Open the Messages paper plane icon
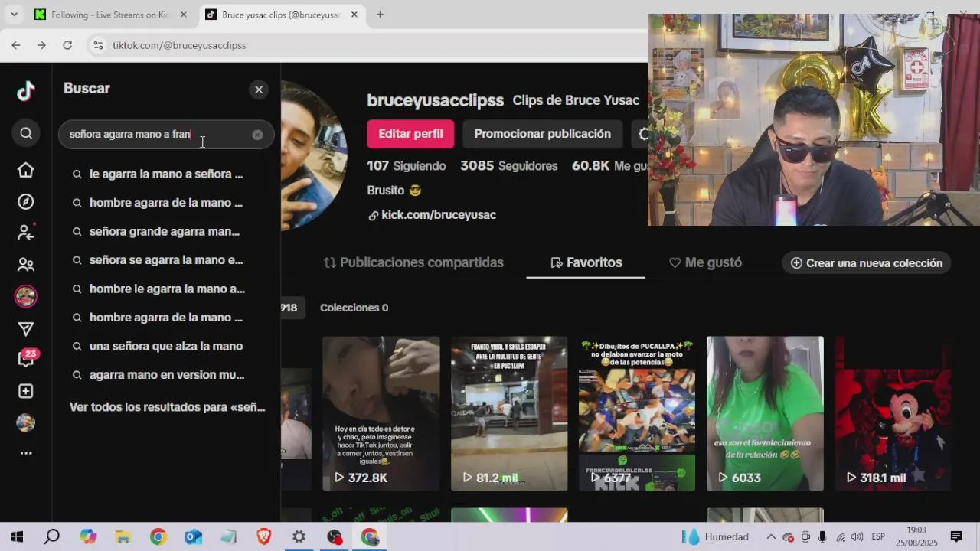This screenshot has height=551, width=980. pos(26,329)
